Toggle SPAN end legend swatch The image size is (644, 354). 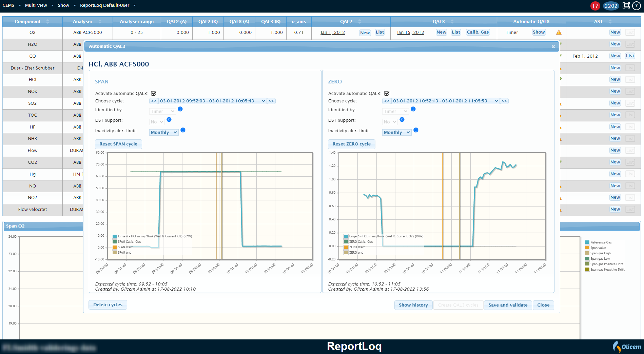point(115,253)
